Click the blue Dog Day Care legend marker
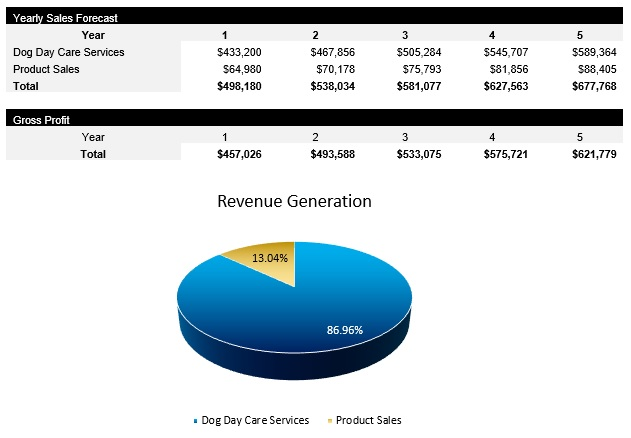The image size is (631, 438). click(x=195, y=421)
